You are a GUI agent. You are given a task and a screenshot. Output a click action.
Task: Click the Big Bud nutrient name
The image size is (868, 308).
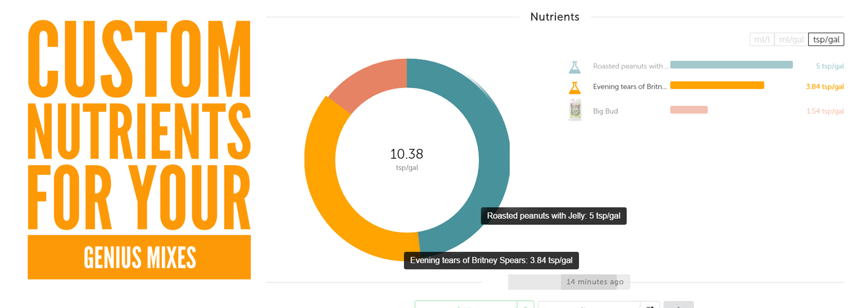pyautogui.click(x=605, y=111)
